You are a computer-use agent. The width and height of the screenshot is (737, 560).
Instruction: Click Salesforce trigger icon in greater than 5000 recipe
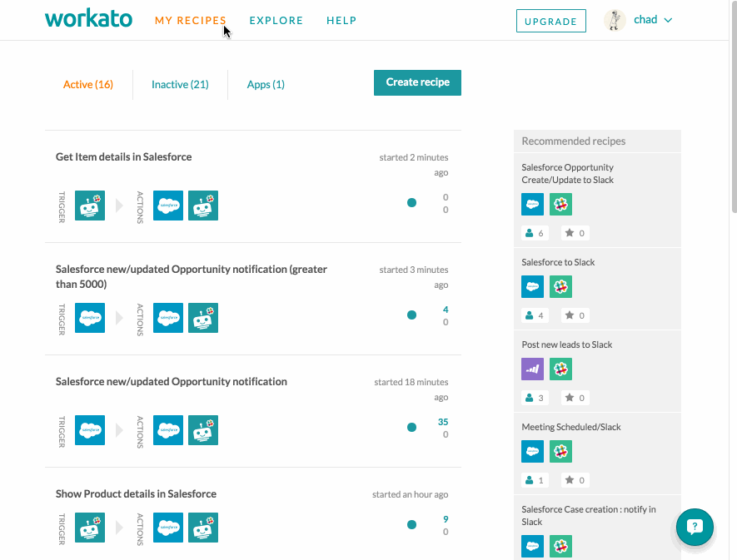click(x=90, y=318)
